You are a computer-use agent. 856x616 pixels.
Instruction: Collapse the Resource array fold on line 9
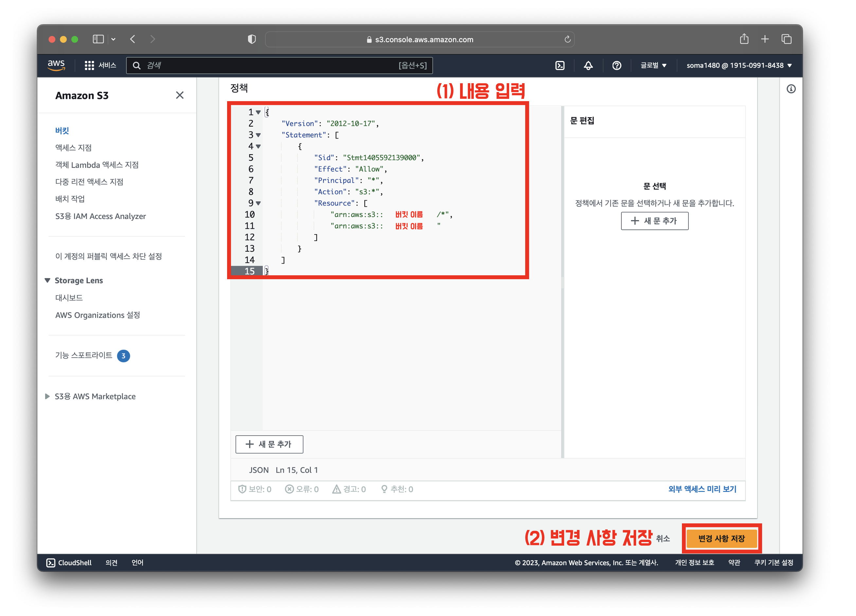click(259, 204)
